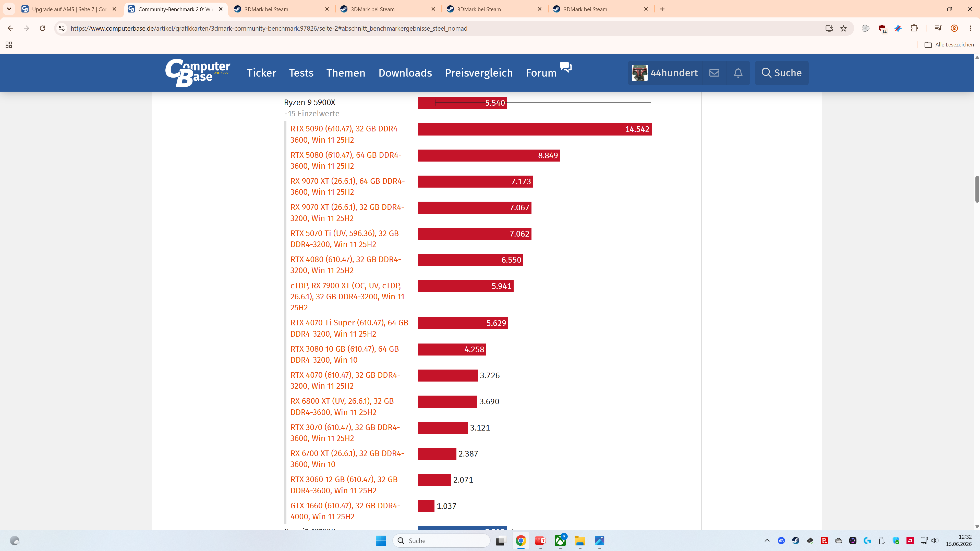Open the blue star extension with red slash
This screenshot has width=980, height=551.
(898, 28)
